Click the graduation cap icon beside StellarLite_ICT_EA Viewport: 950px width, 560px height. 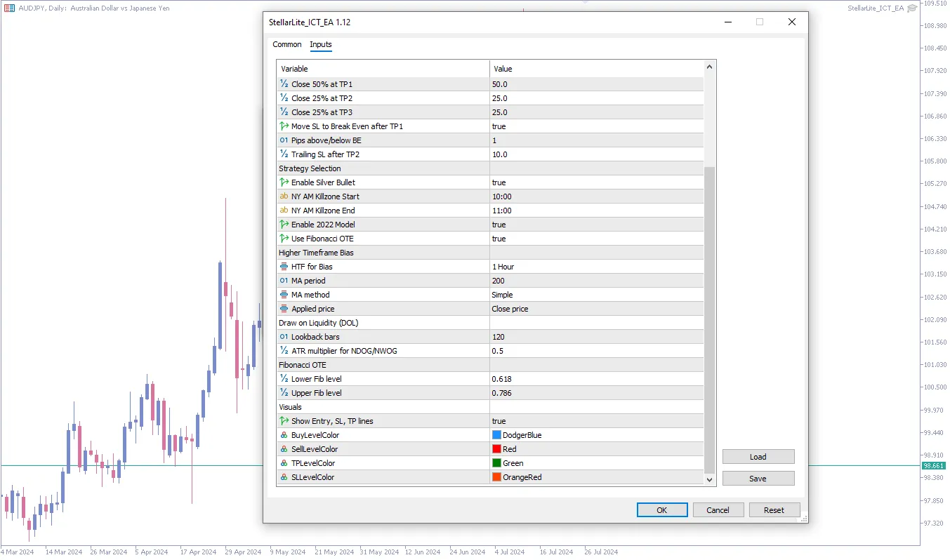click(912, 8)
